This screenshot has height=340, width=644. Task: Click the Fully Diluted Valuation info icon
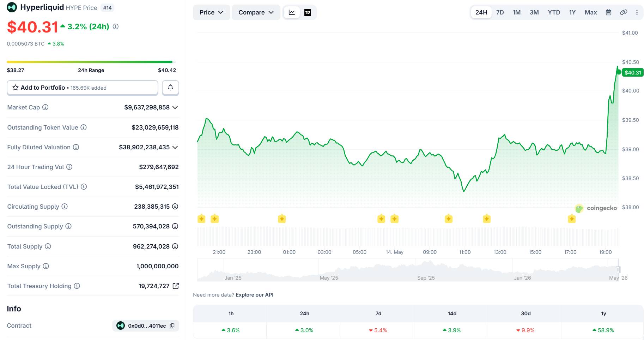click(x=76, y=147)
